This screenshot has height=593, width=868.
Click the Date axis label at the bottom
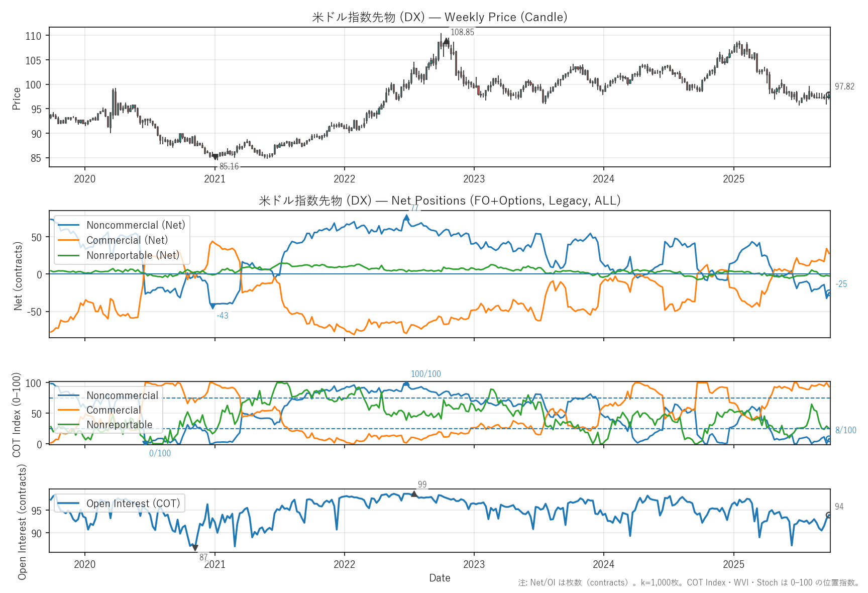[440, 578]
